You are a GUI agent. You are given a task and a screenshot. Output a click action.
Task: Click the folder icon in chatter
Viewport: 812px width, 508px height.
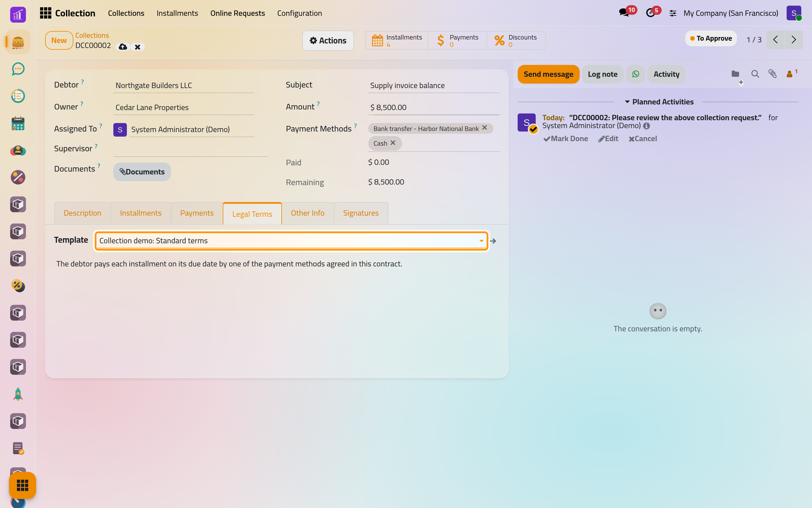click(x=735, y=74)
